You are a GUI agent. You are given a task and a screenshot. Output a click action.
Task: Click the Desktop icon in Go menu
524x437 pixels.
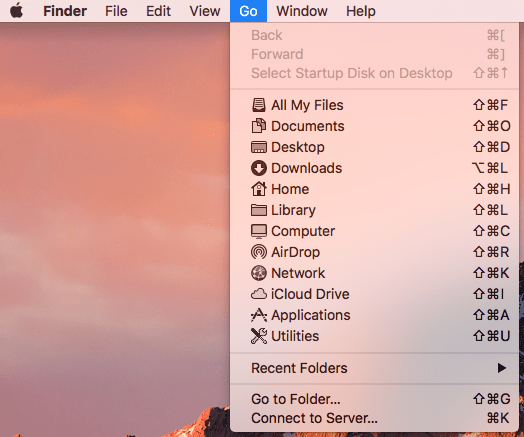(x=259, y=147)
